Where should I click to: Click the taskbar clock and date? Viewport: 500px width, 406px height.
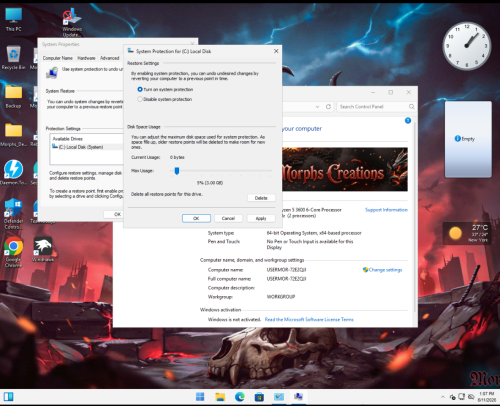pos(487,397)
